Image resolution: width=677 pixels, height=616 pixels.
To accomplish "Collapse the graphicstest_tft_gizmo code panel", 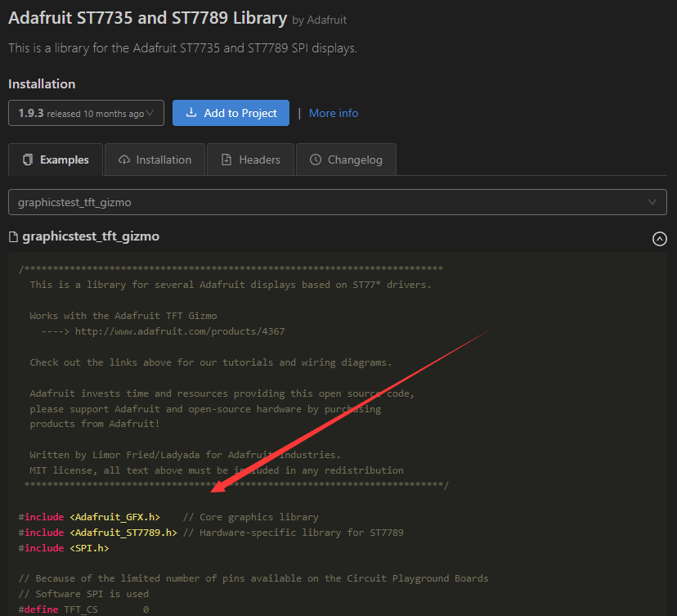I will 659,238.
